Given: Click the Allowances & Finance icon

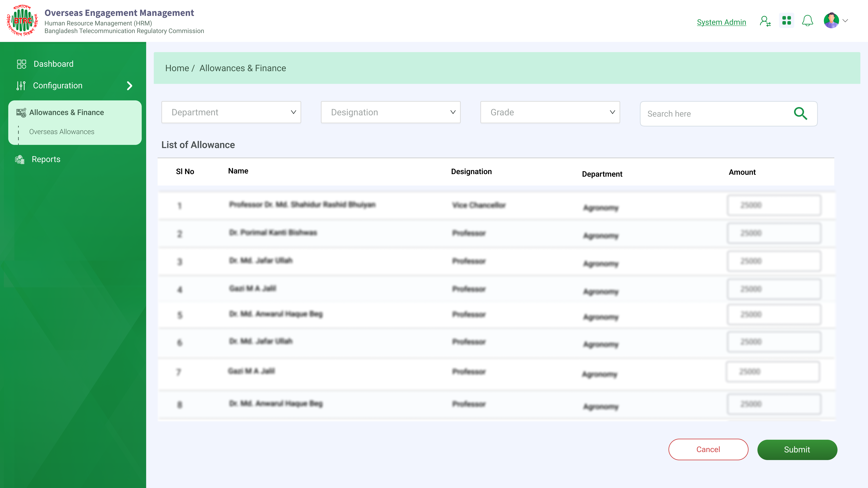Looking at the screenshot, I should tap(21, 113).
